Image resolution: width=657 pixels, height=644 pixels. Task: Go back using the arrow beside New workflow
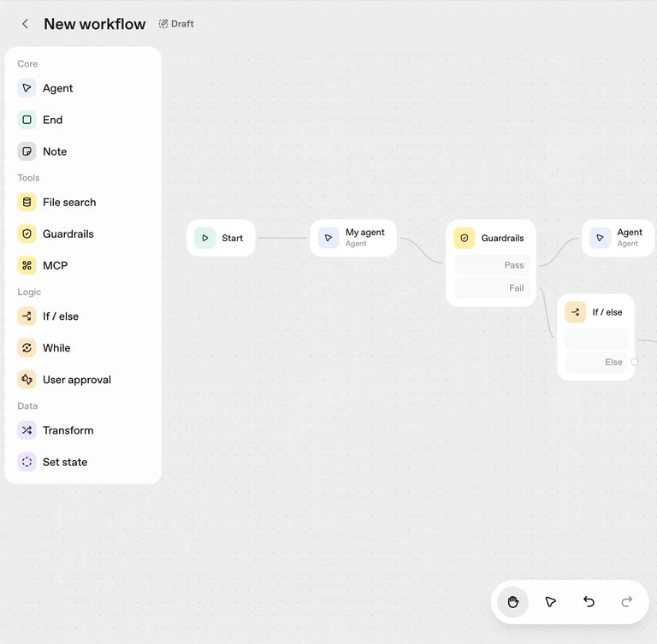pyautogui.click(x=25, y=24)
